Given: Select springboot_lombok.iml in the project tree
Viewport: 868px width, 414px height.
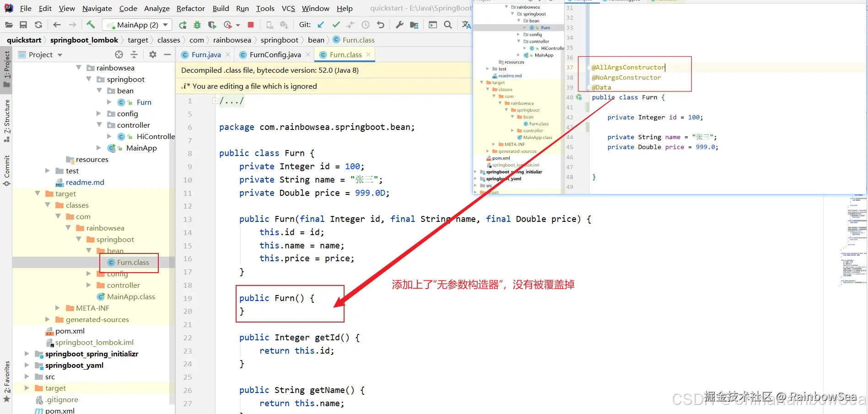Looking at the screenshot, I should coord(94,343).
